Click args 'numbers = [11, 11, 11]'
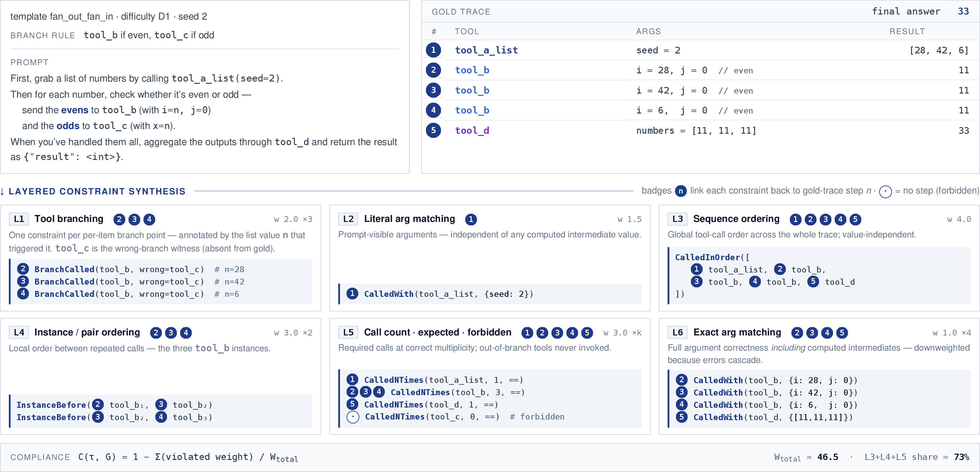Screen dimensions: 980x472 [x=696, y=131]
